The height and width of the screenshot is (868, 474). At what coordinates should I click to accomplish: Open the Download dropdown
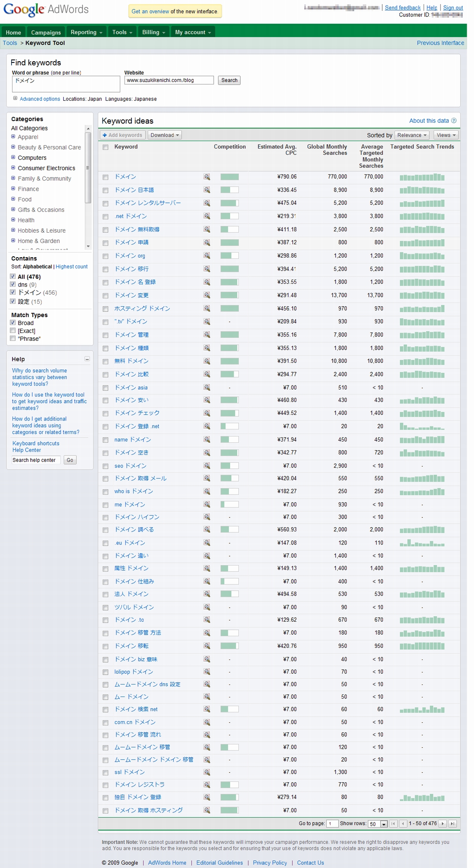click(165, 135)
